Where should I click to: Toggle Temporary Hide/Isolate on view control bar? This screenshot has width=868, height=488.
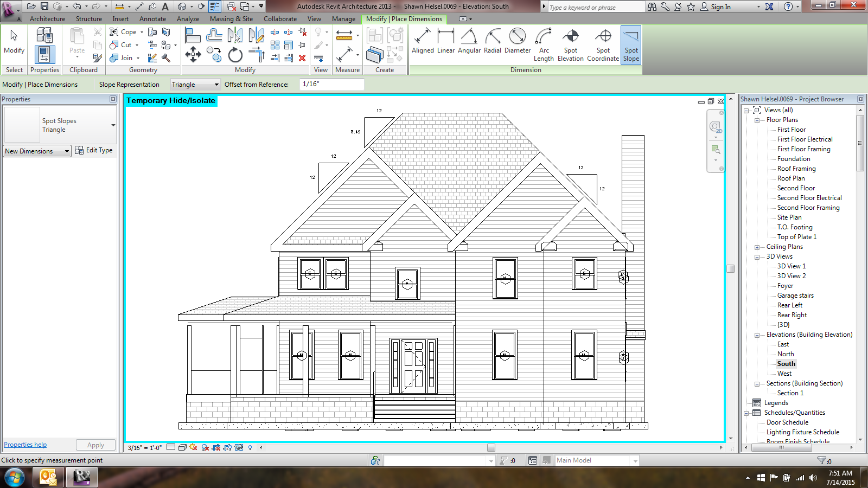point(238,447)
